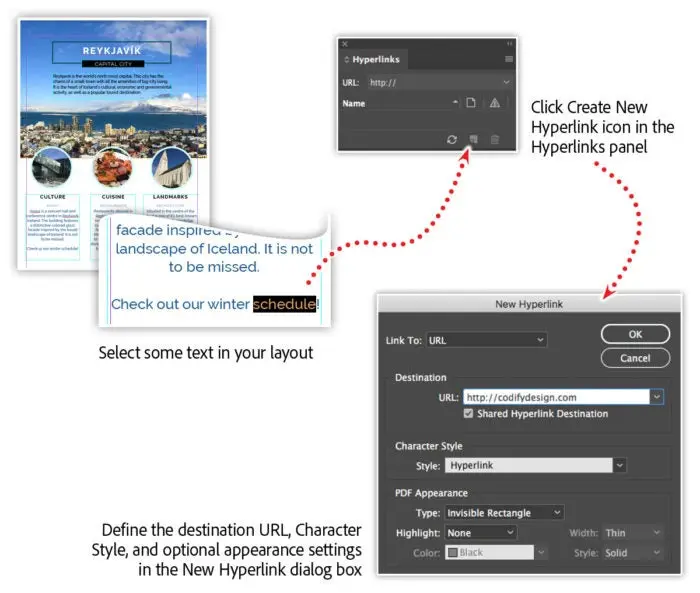Image resolution: width=700 pixels, height=593 pixels.
Task: Open the Link To dropdown
Action: click(487, 340)
